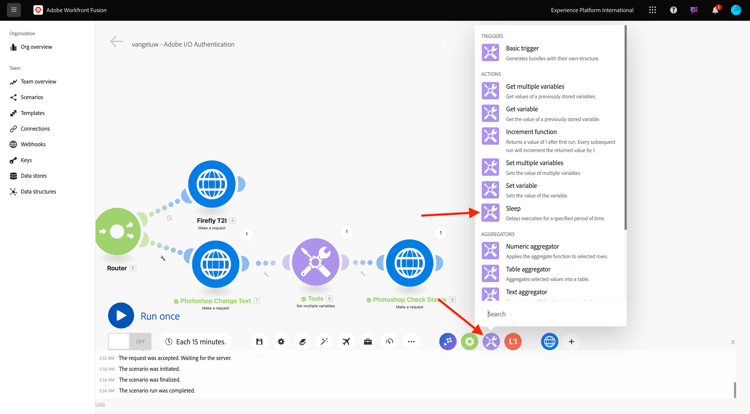
Task: Go to Templates in the sidebar
Action: (27, 113)
